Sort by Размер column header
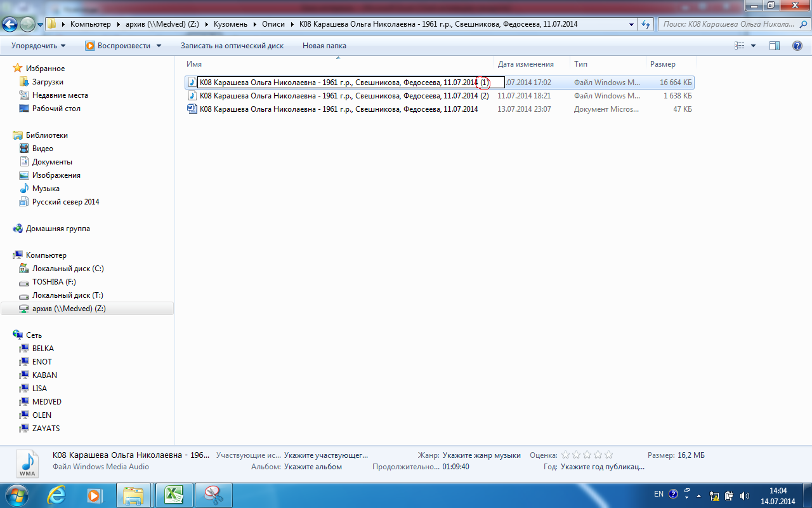The image size is (812, 508). (x=662, y=64)
